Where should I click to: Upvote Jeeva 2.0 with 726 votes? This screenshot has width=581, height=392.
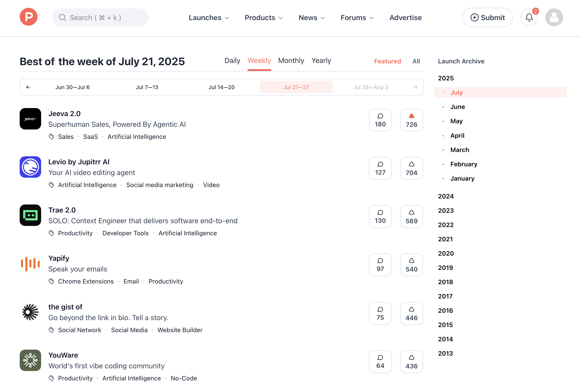pyautogui.click(x=411, y=120)
